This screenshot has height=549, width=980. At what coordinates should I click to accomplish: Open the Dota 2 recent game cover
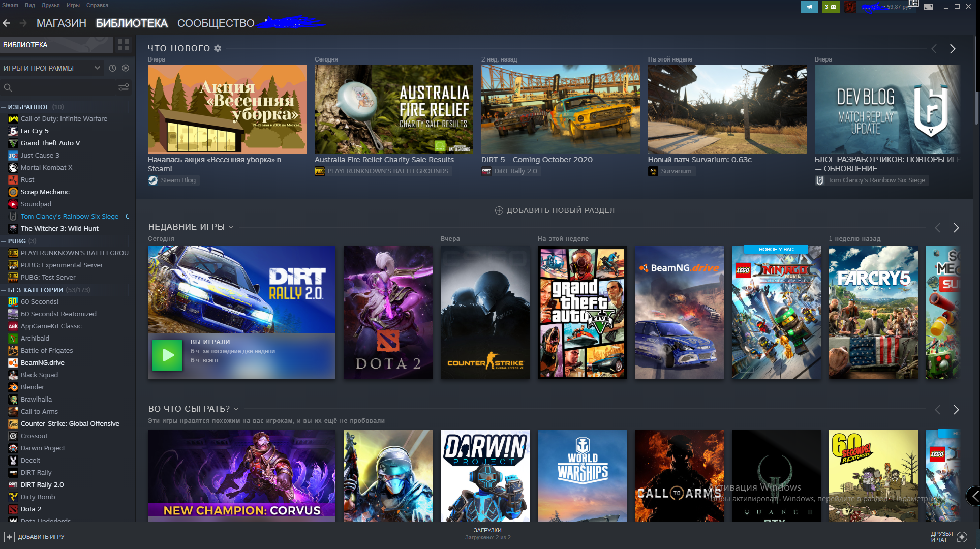[388, 313]
